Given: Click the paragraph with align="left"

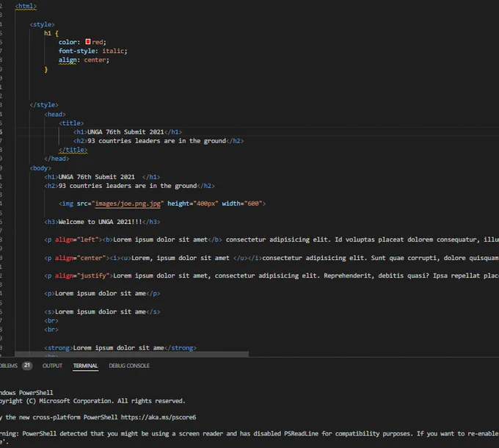Looking at the screenshot, I should 272,239.
